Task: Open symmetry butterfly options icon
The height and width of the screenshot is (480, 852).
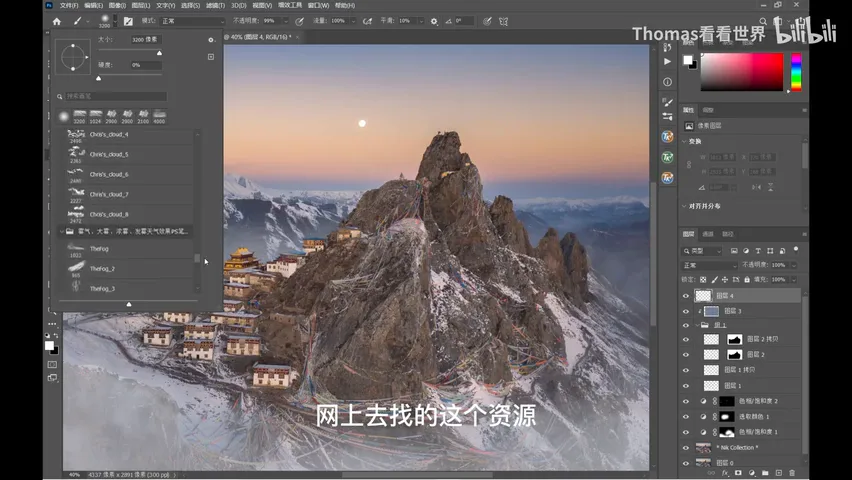Action: tap(504, 21)
